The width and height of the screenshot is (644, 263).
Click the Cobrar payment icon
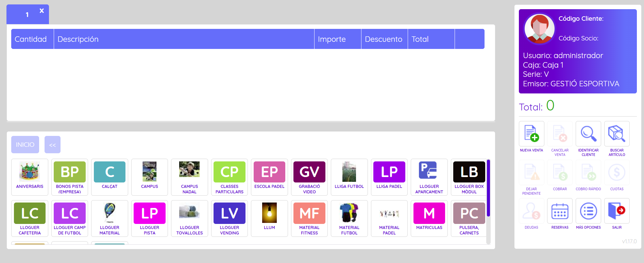pyautogui.click(x=560, y=173)
